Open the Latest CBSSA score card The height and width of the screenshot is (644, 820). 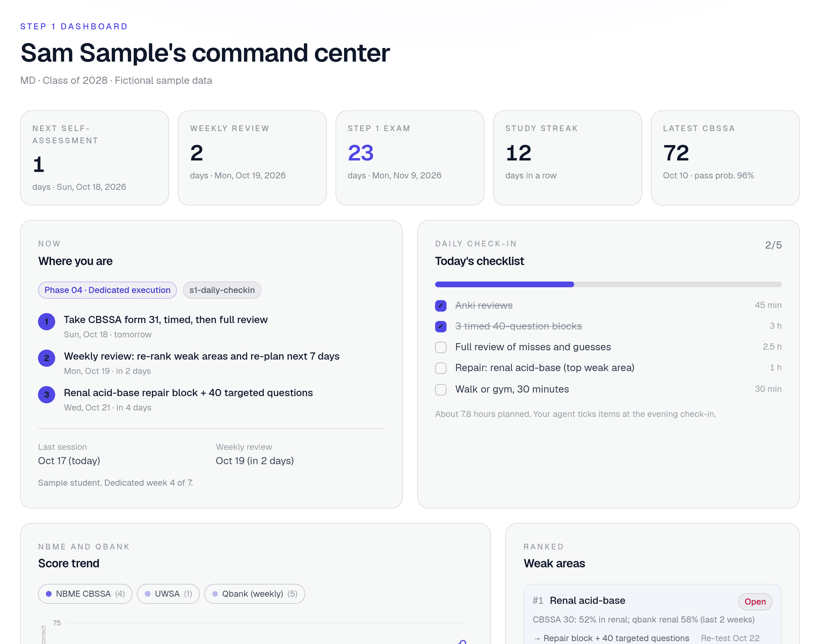coord(725,158)
